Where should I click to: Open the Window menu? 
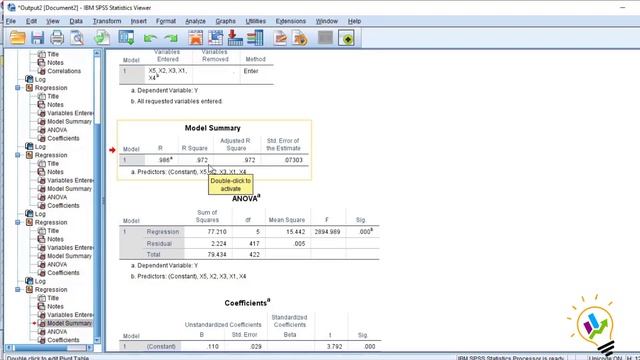pyautogui.click(x=327, y=21)
